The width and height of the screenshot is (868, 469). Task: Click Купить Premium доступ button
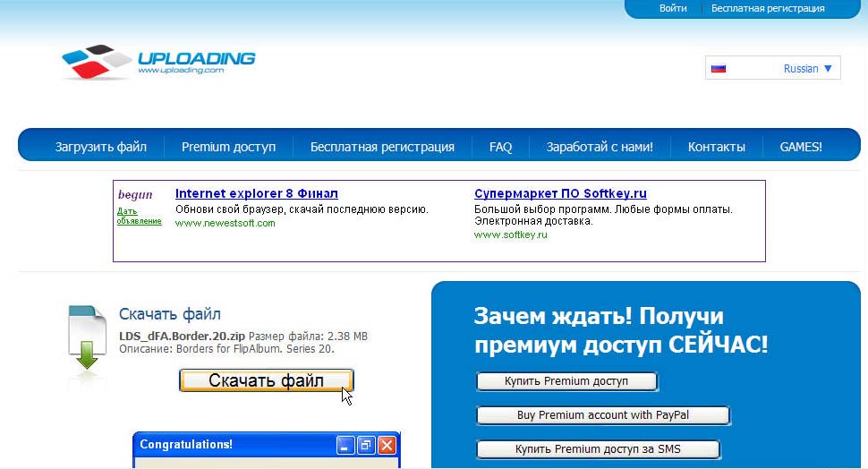(566, 381)
